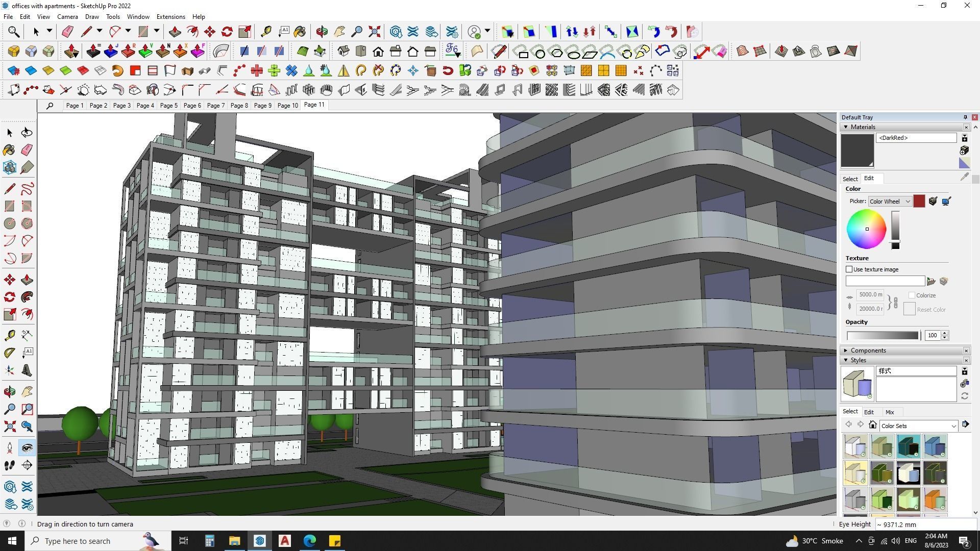Select the Line pencil tool
The height and width of the screenshot is (551, 980).
(x=9, y=189)
